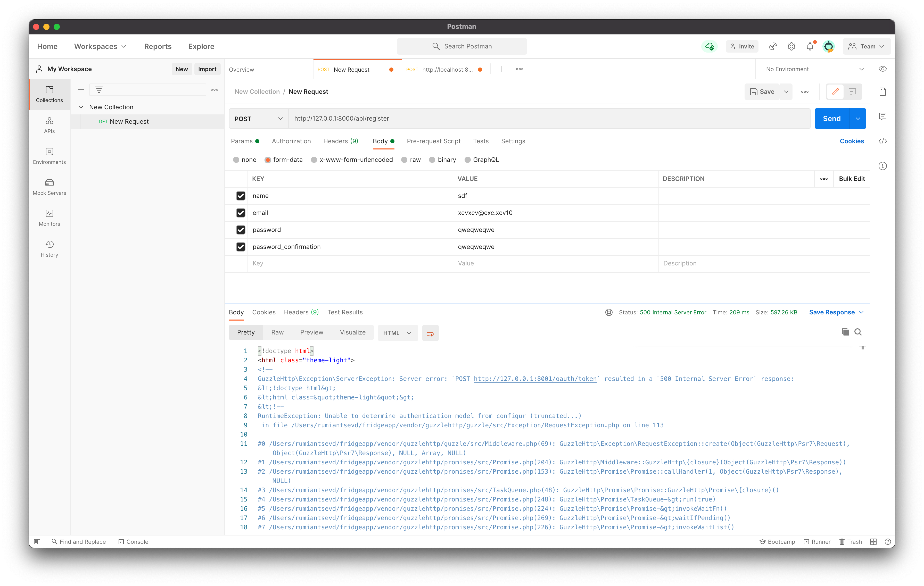This screenshot has width=924, height=586.
Task: Search within the response body
Action: (x=858, y=332)
